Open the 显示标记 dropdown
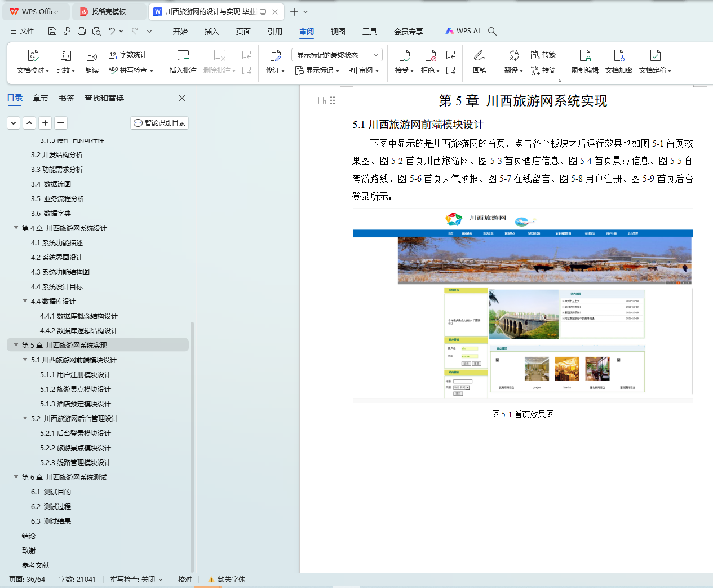The height and width of the screenshot is (588, 713). point(317,70)
